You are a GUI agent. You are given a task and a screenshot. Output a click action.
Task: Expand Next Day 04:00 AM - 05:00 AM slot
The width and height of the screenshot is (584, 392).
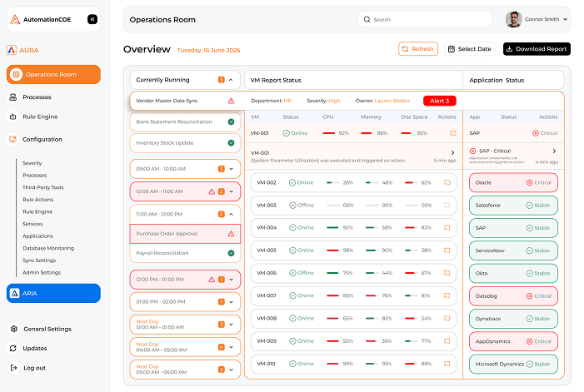(x=232, y=347)
